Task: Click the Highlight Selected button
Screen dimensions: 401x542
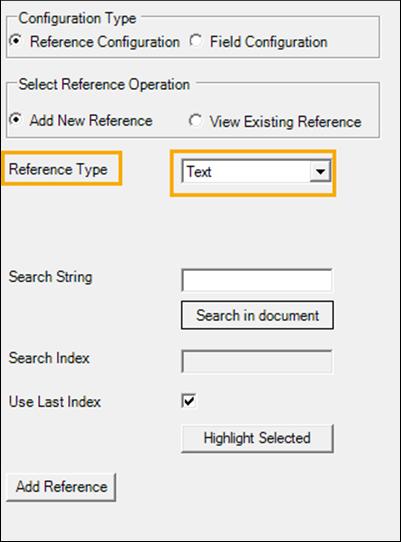Action: click(x=257, y=438)
